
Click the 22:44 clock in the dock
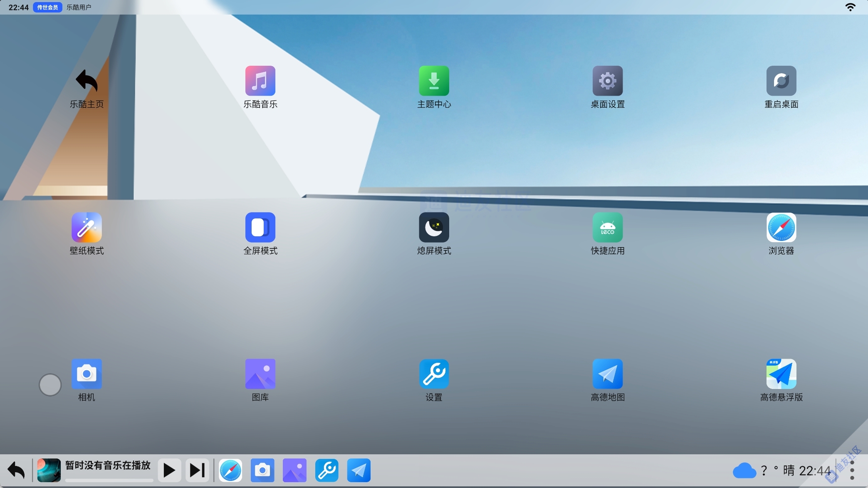pos(815,471)
